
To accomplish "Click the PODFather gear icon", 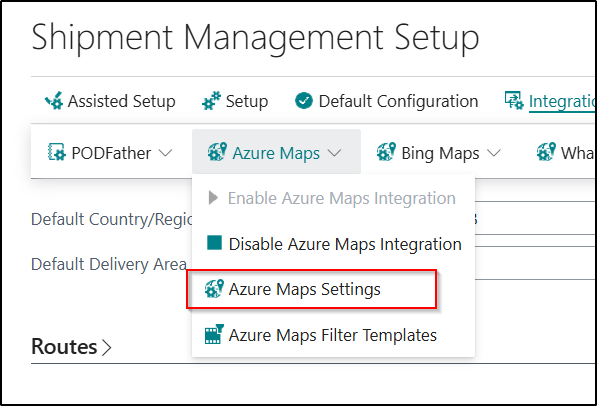I will tap(57, 152).
